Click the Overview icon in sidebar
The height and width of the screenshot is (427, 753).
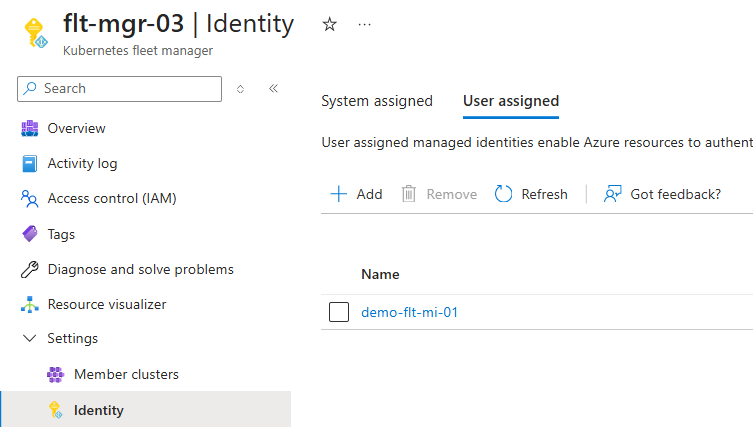30,128
